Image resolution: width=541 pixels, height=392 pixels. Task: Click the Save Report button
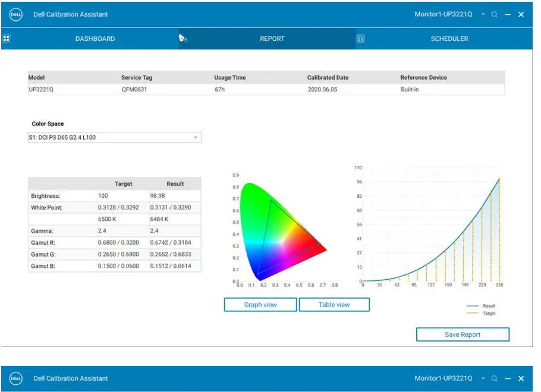tap(463, 334)
